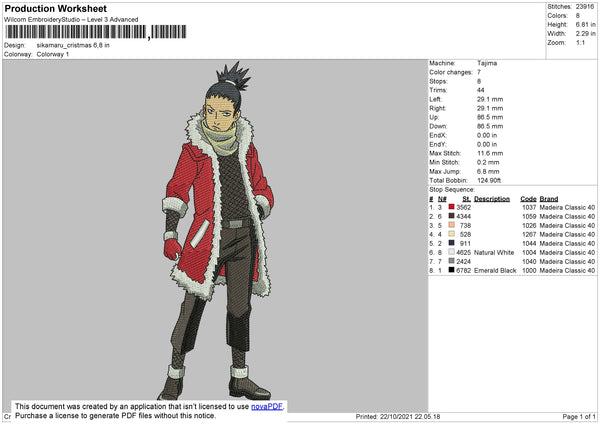Click the Max Jump value 6.8 mm
600x424 pixels.
point(488,171)
